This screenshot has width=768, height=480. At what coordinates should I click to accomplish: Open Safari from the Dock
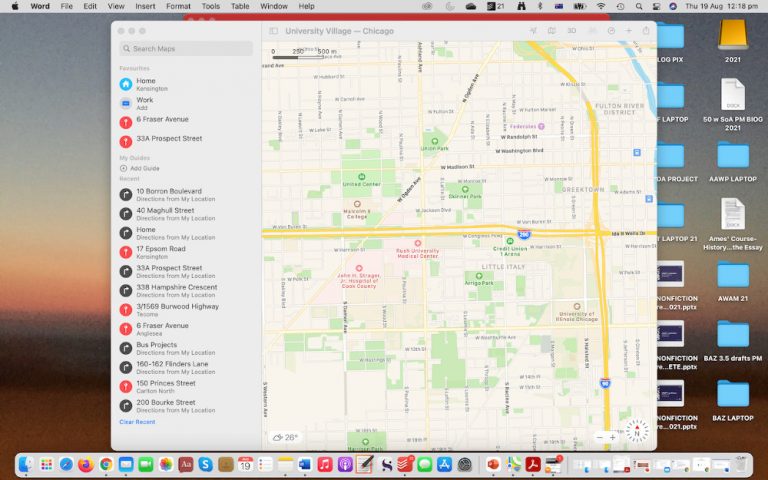click(x=66, y=465)
